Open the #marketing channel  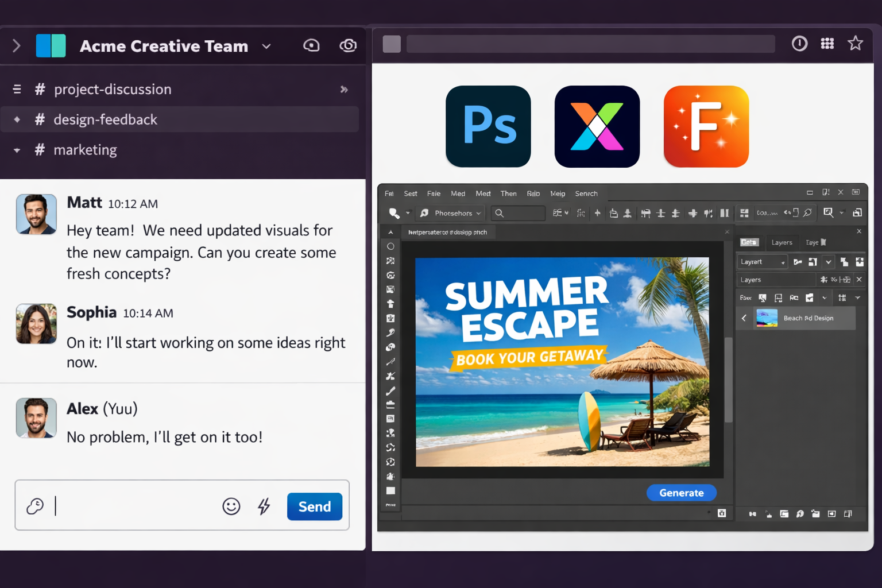pyautogui.click(x=180, y=150)
